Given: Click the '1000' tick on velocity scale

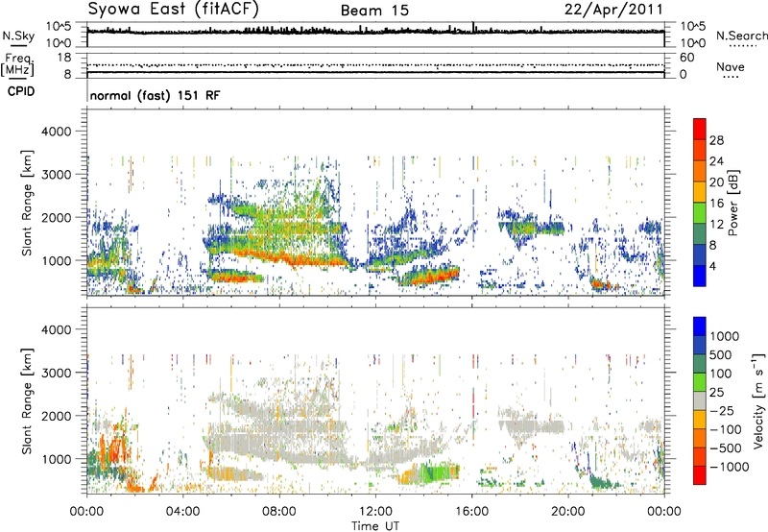Looking at the screenshot, I should (724, 336).
